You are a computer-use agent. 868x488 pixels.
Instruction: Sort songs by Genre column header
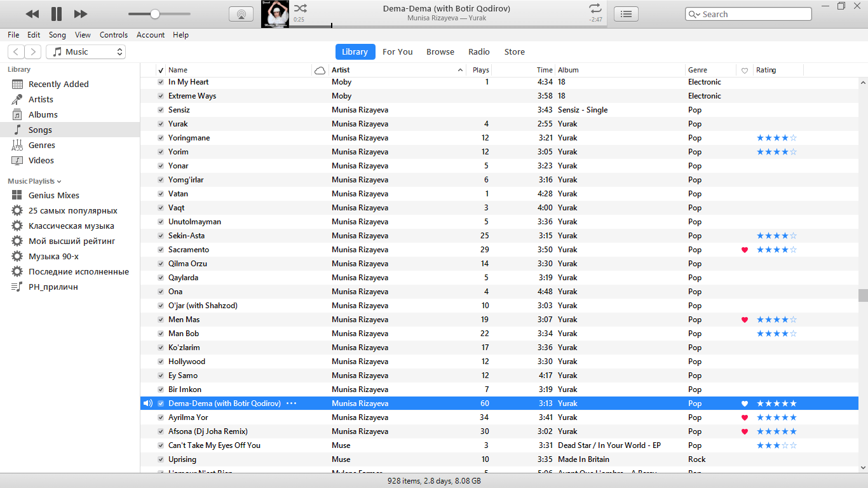click(710, 70)
